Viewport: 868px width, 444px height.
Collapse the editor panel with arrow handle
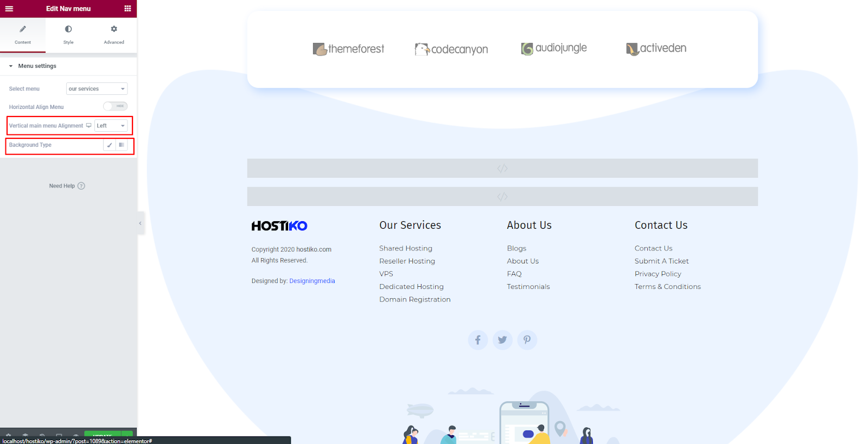(141, 223)
